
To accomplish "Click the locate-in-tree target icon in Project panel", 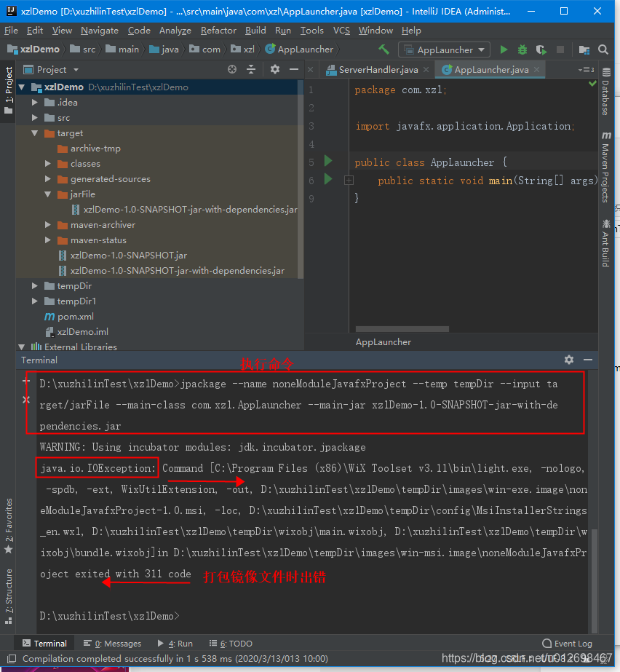I will coord(232,69).
